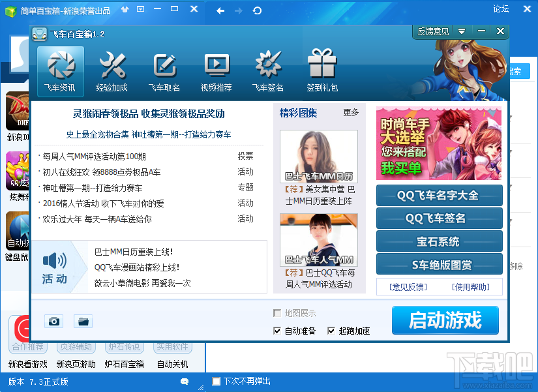Switch to 经验加成 tab
The width and height of the screenshot is (538, 392).
(112, 71)
